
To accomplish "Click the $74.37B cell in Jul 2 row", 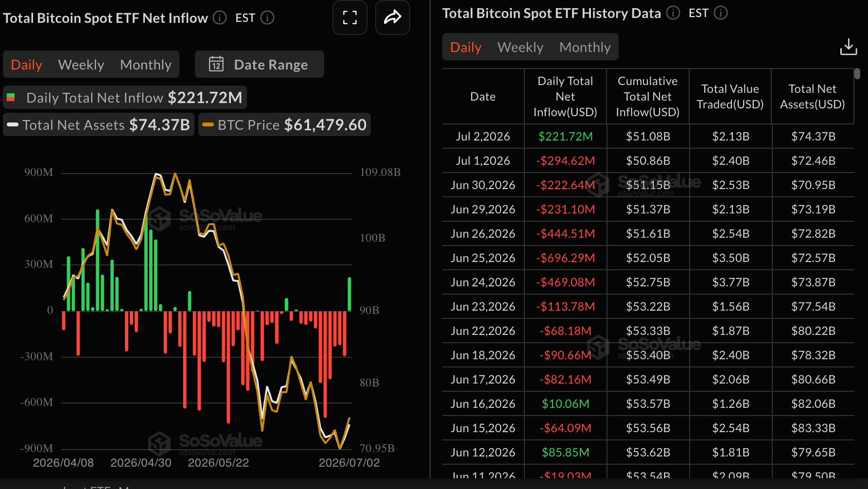I will (813, 137).
